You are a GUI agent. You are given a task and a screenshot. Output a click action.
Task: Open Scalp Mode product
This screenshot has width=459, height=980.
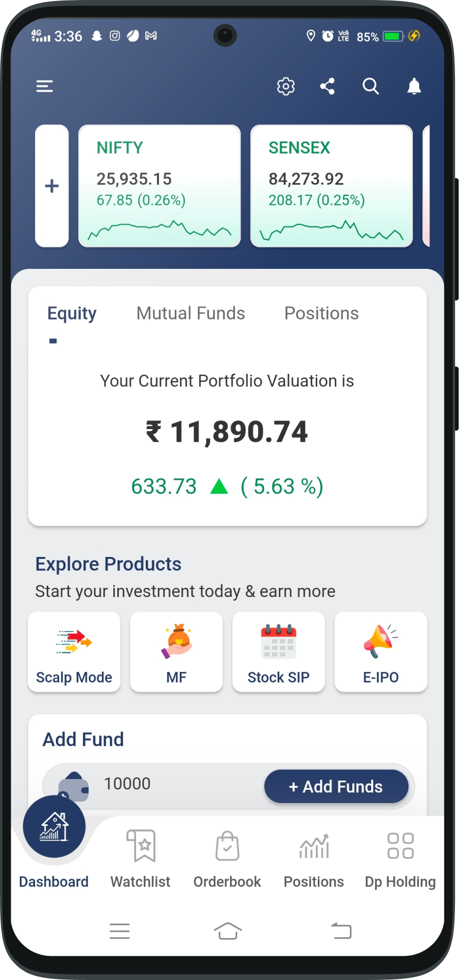pos(74,652)
